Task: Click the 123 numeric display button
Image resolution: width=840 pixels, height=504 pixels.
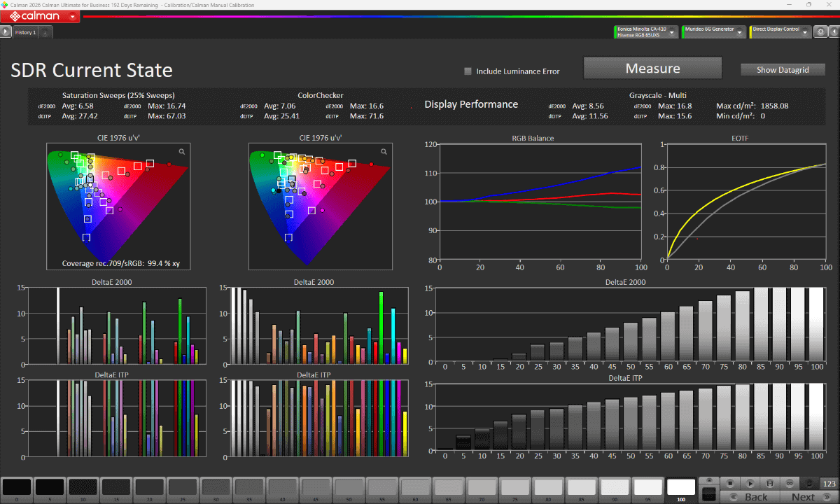Action: click(829, 483)
